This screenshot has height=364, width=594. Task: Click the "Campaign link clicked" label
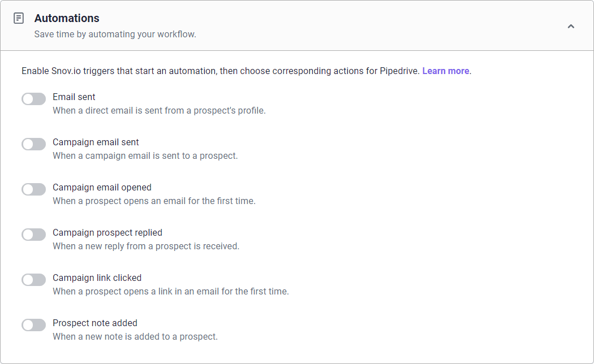[x=97, y=278]
